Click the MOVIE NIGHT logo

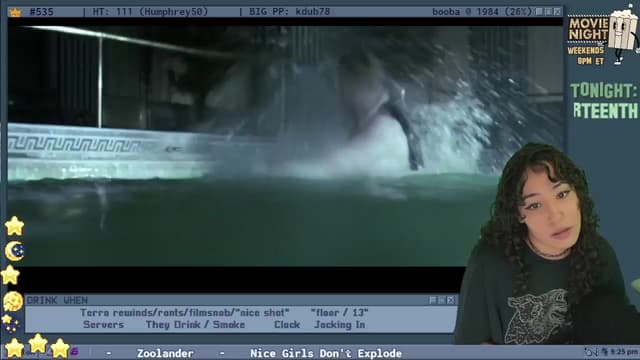[588, 29]
